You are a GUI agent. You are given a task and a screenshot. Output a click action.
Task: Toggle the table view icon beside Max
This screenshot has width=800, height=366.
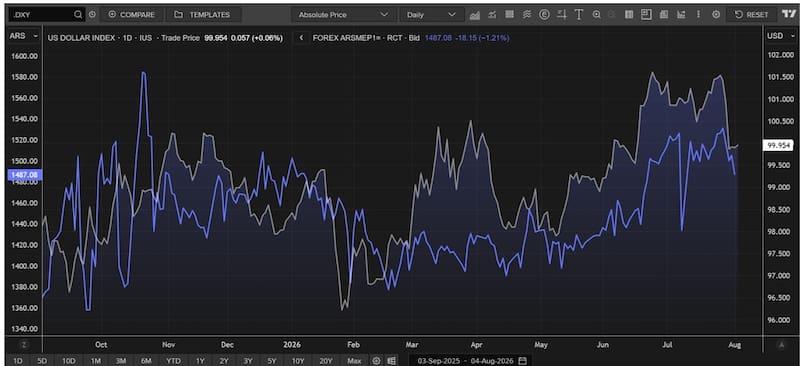click(391, 360)
